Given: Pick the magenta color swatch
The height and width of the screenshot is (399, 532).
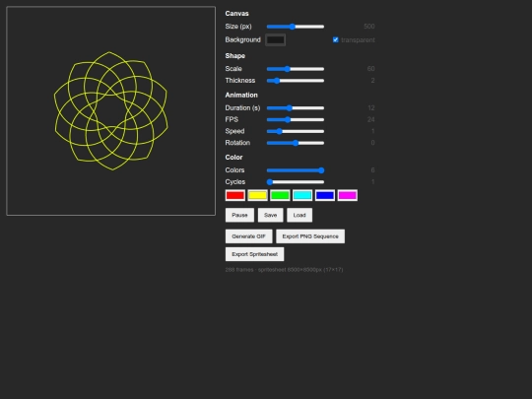Looking at the screenshot, I should point(347,195).
